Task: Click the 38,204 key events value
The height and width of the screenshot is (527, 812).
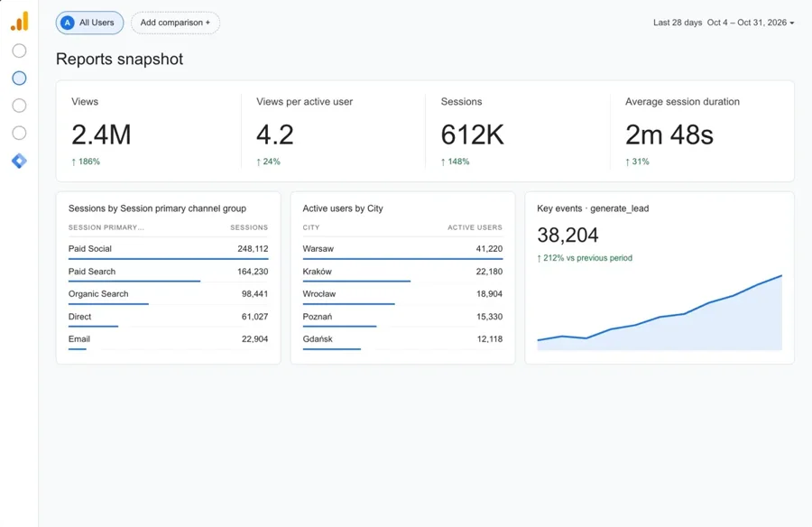Action: tap(567, 236)
